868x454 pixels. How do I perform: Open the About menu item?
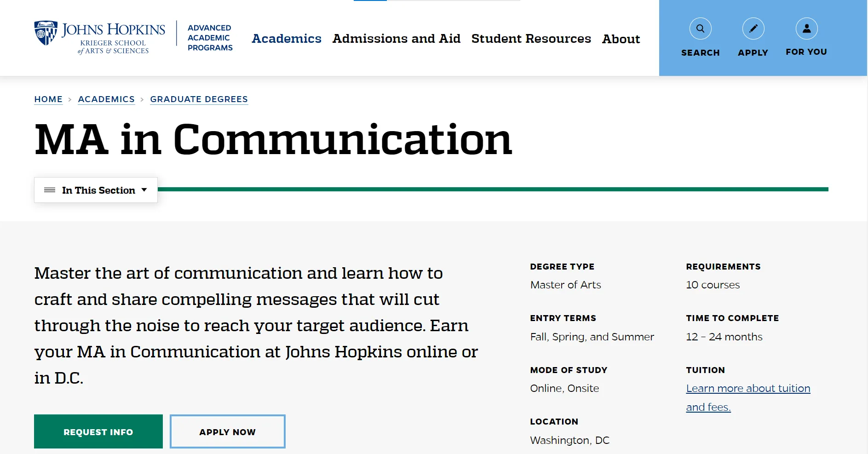(621, 39)
